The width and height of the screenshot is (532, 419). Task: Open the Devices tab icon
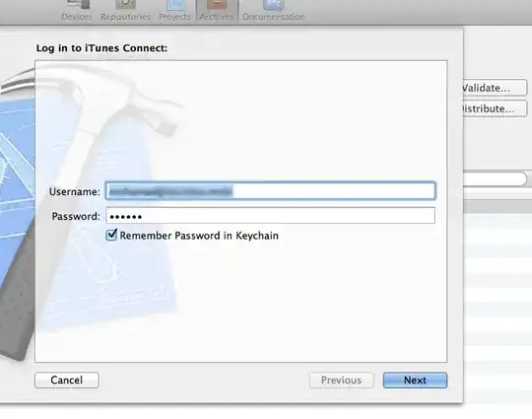(x=79, y=4)
